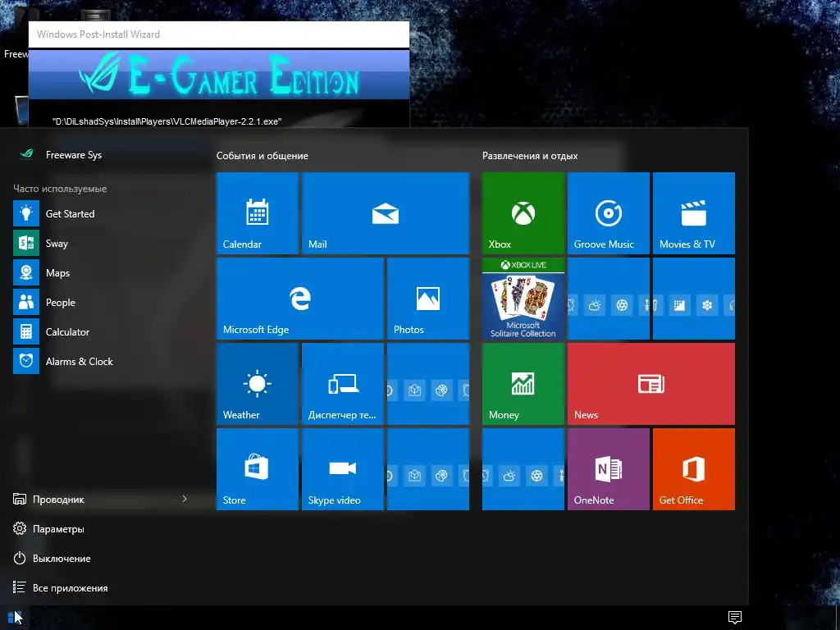Screen dimensions: 840x630
Task: Open the Money tile
Action: click(523, 384)
